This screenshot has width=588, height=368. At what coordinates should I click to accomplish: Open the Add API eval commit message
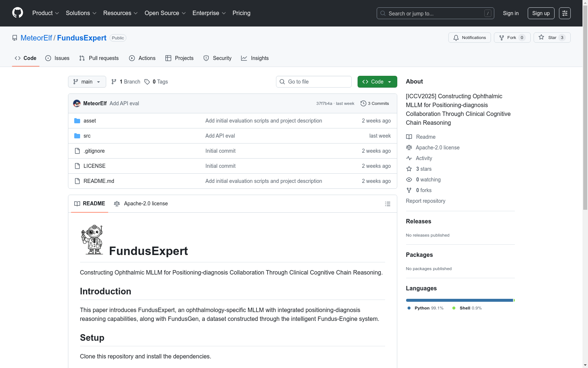pos(124,103)
